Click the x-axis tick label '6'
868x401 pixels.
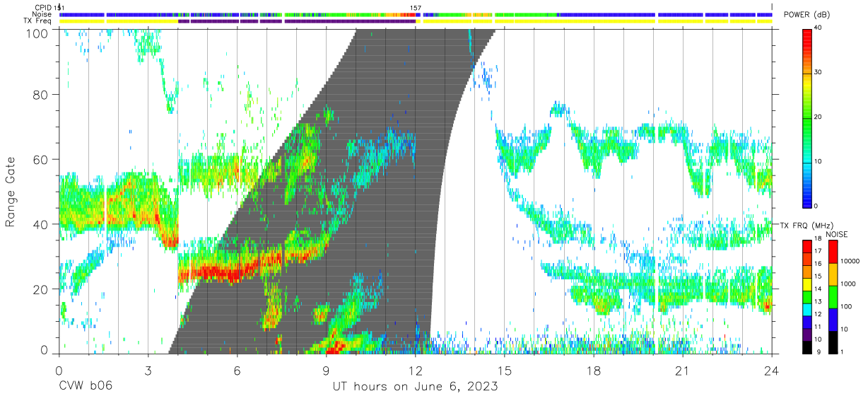(x=237, y=369)
